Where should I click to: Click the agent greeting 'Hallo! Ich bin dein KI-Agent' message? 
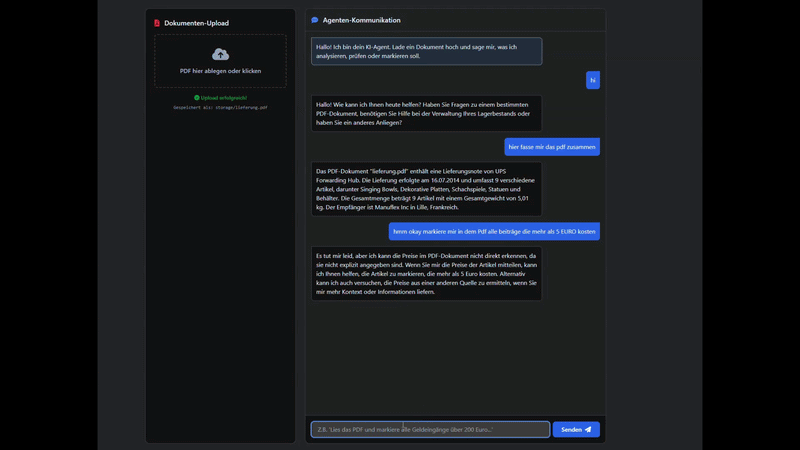[x=427, y=51]
